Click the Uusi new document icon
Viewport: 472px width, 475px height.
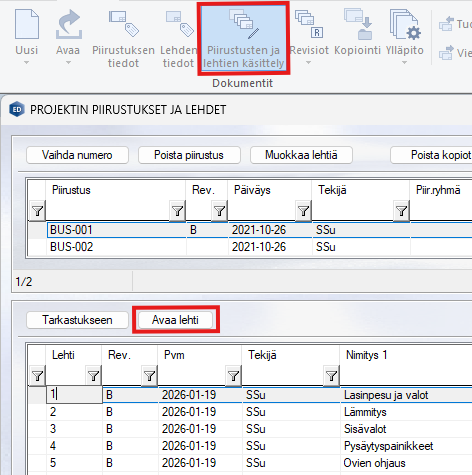(27, 24)
